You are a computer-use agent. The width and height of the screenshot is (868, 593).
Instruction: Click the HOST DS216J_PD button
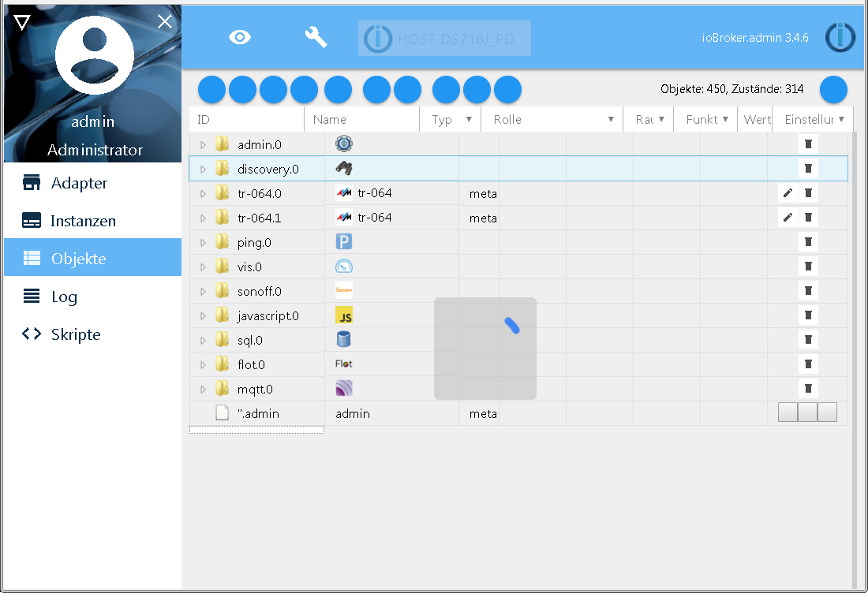444,38
